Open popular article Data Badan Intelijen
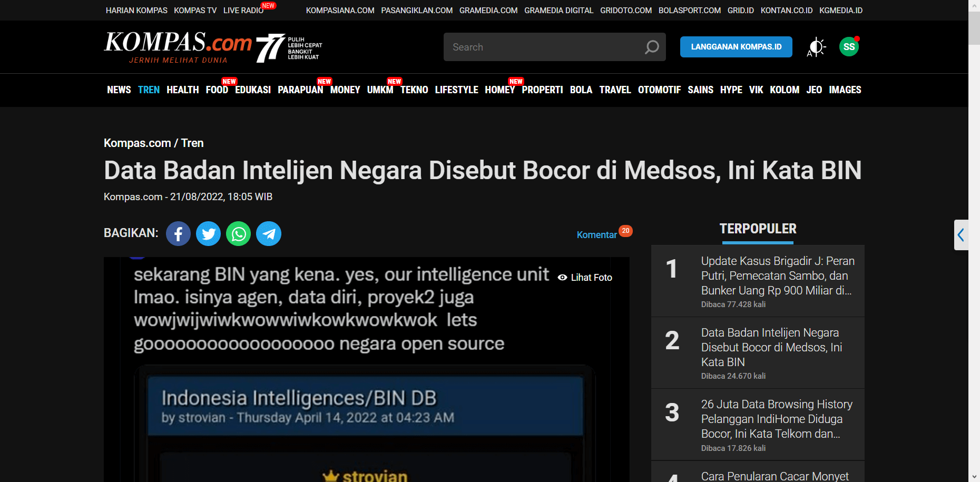Screen dimensions: 980x482 (x=771, y=348)
